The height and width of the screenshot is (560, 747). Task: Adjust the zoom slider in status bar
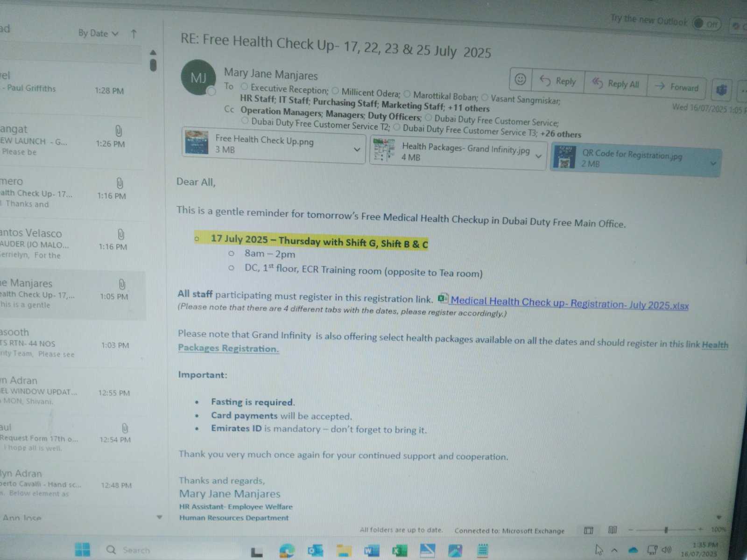[x=666, y=530]
